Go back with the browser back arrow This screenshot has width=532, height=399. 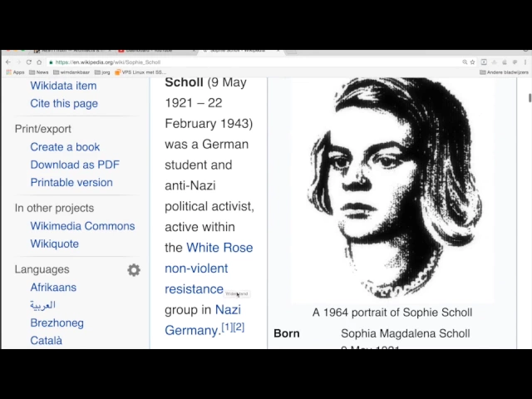pos(8,62)
